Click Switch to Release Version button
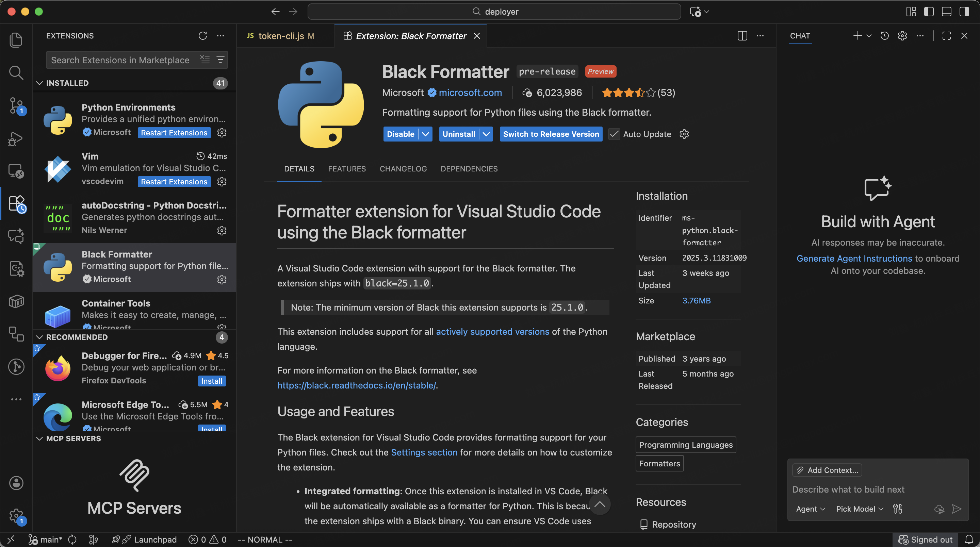Image resolution: width=980 pixels, height=547 pixels. point(551,134)
